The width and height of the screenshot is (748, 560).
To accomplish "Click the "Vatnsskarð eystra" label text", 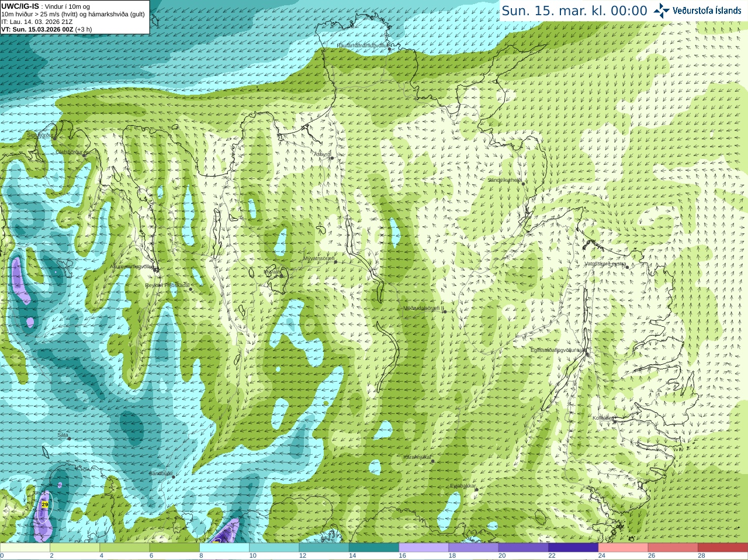I will [605, 264].
